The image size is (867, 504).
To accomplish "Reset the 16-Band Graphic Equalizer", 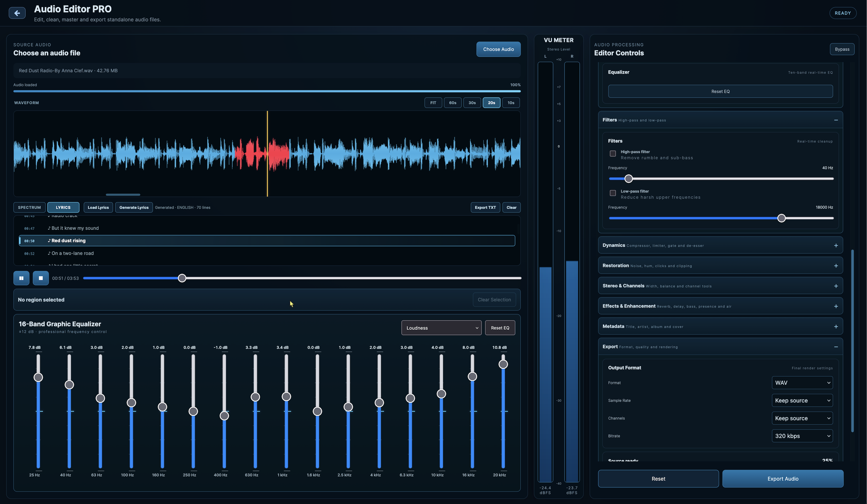I will (500, 328).
